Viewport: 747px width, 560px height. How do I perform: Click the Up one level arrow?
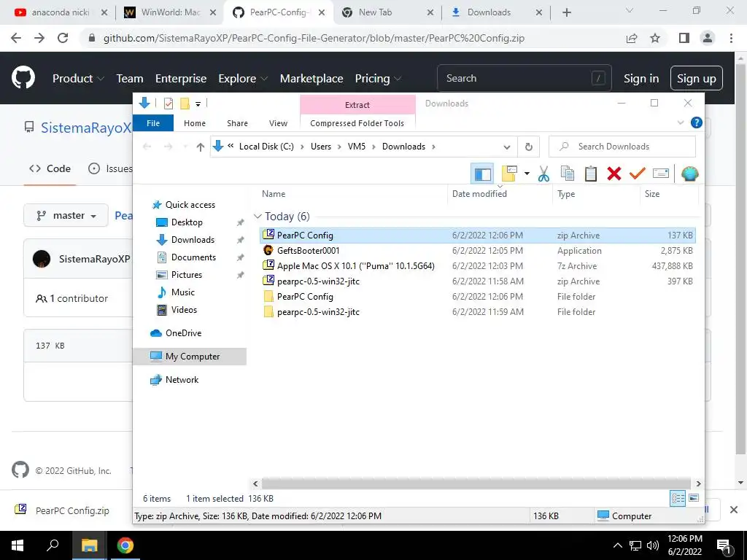200,147
